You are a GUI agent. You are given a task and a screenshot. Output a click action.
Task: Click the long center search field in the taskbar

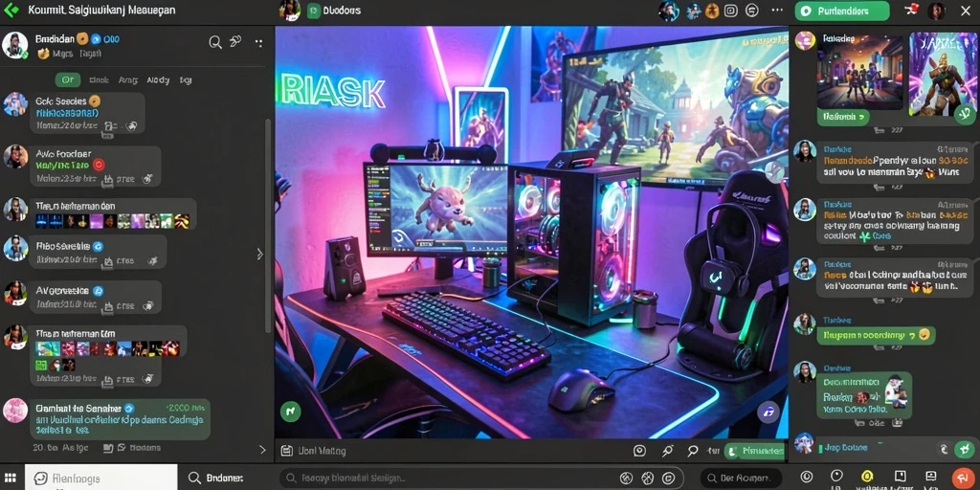[480, 479]
